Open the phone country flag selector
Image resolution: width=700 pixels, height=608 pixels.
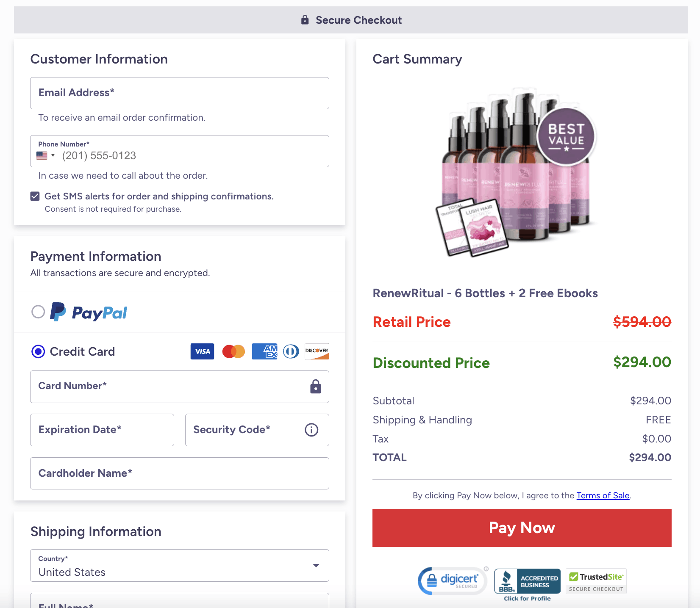[x=45, y=155]
